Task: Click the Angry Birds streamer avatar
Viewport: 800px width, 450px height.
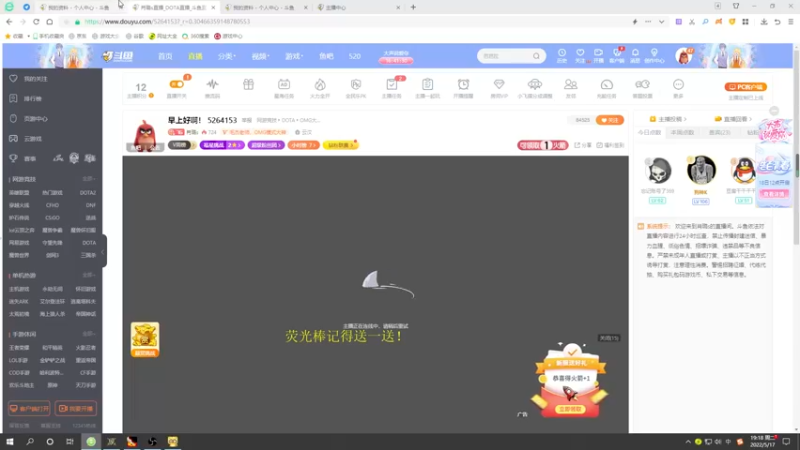Action: tap(145, 134)
